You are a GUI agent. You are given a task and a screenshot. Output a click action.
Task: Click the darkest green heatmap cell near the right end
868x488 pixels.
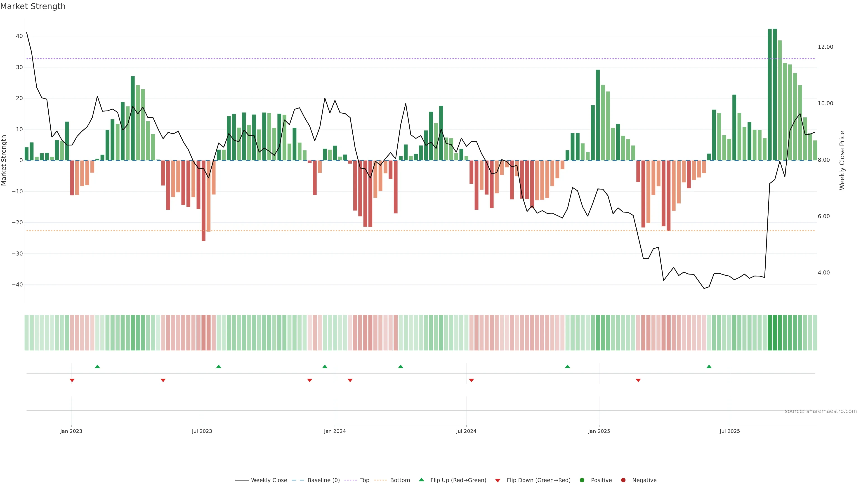(x=770, y=332)
